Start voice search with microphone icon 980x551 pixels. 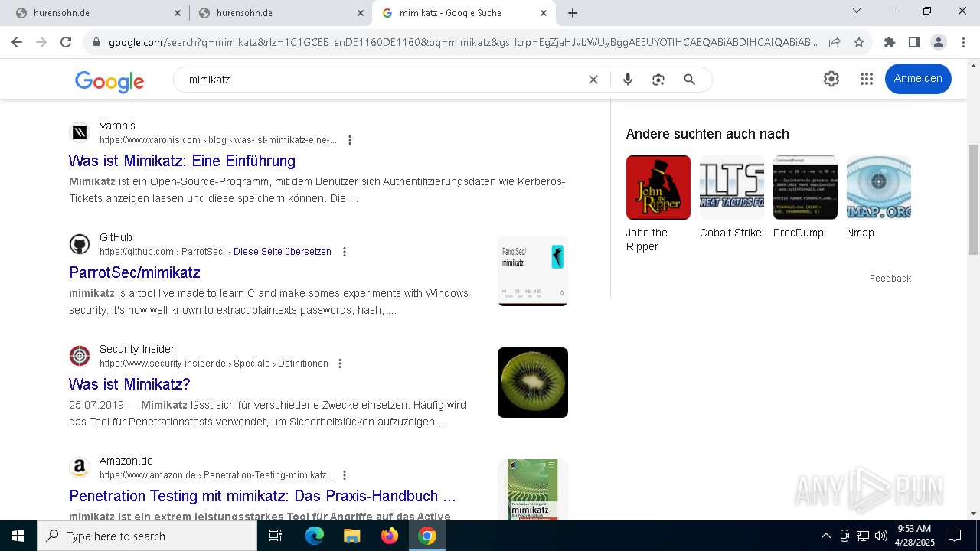tap(628, 80)
